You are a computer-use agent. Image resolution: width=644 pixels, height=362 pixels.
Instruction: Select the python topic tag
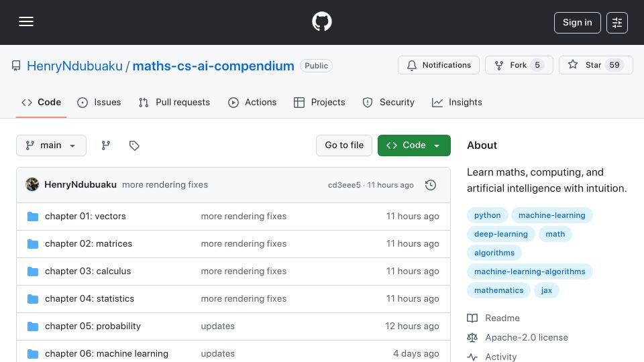coord(488,215)
